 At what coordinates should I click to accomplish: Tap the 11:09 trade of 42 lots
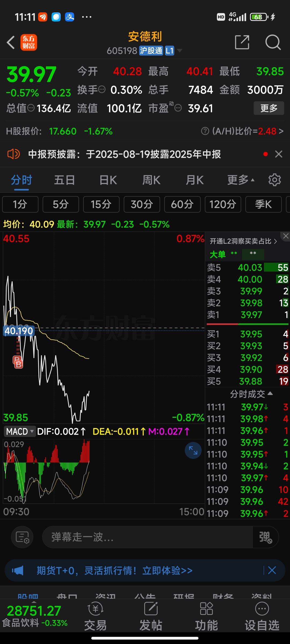[248, 502]
